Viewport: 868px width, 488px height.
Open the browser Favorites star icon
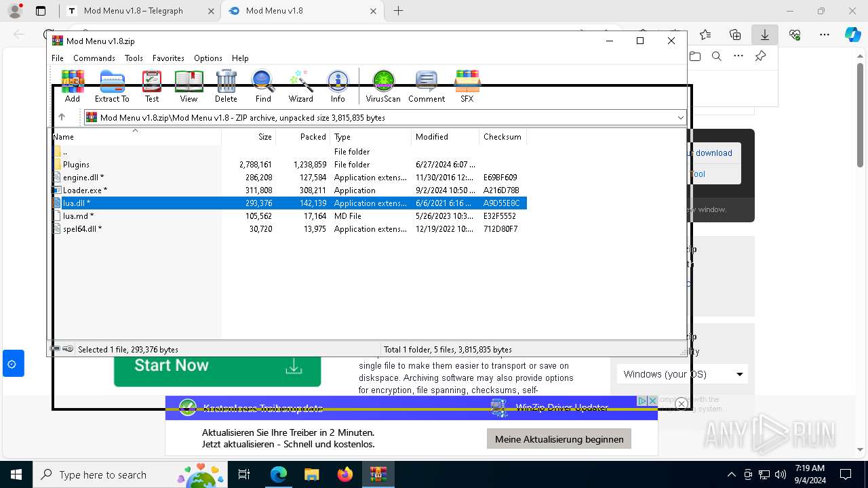click(x=705, y=35)
